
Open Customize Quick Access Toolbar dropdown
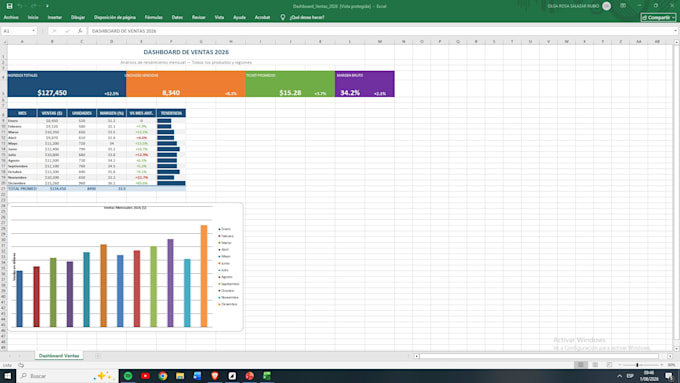[47, 6]
